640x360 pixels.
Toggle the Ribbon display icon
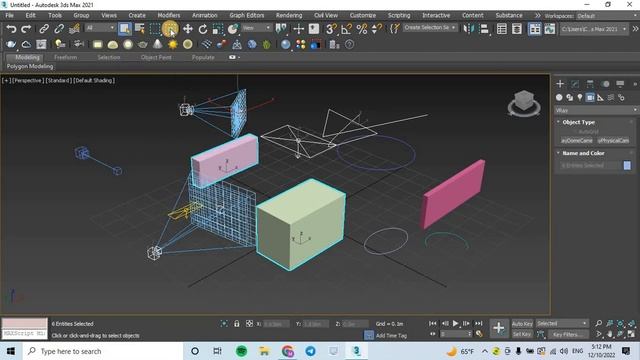click(534, 29)
